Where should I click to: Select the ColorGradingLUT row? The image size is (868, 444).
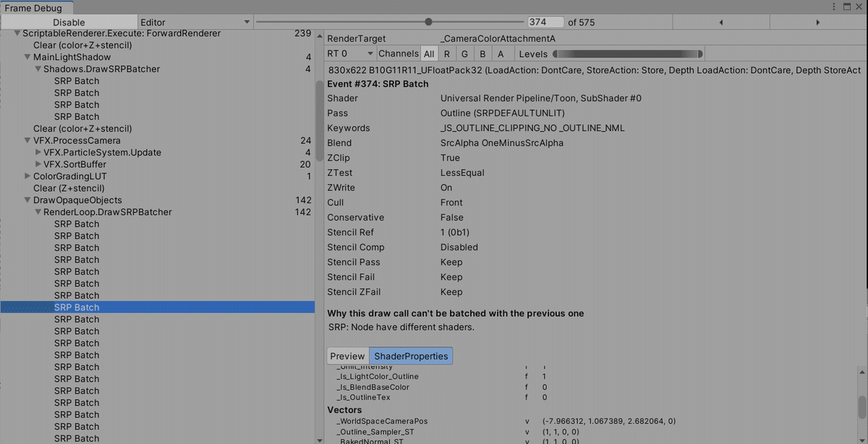pyautogui.click(x=158, y=176)
